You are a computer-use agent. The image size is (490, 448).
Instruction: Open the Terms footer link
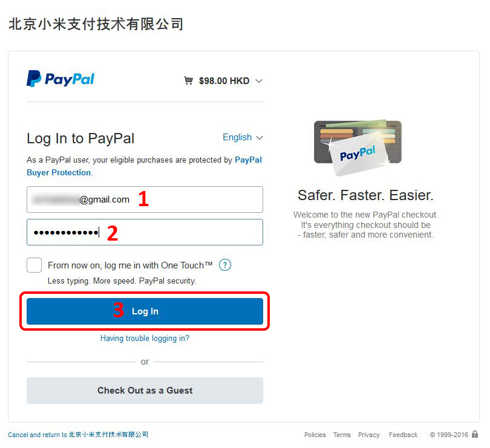(342, 435)
